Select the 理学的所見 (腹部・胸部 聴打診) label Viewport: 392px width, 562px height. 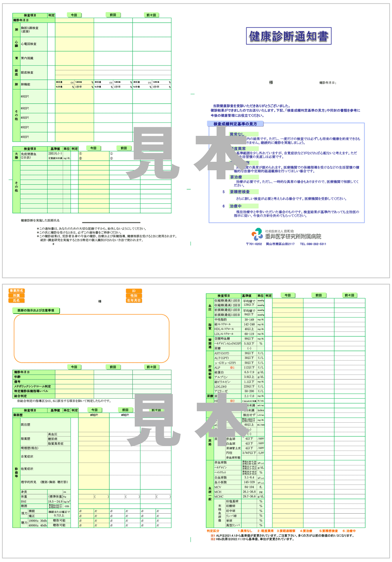pos(44,482)
